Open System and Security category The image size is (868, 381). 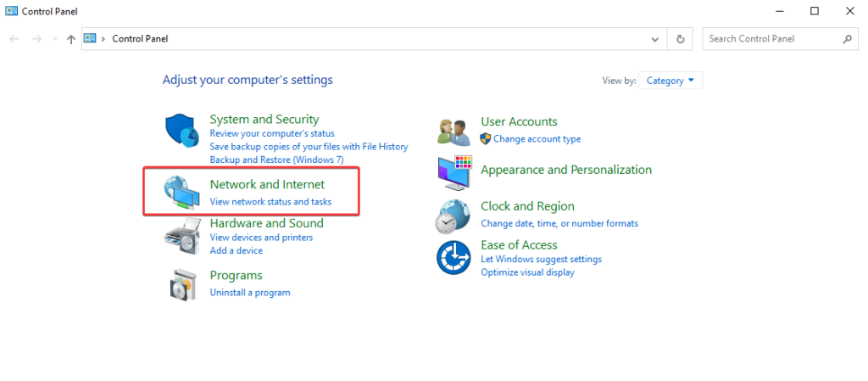tap(264, 119)
